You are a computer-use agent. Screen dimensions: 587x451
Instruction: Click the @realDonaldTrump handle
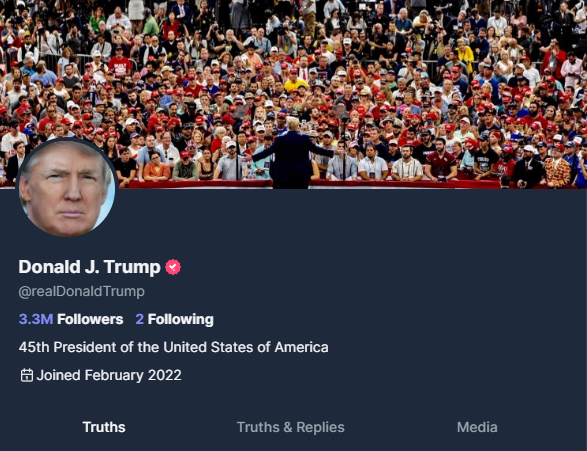point(81,292)
